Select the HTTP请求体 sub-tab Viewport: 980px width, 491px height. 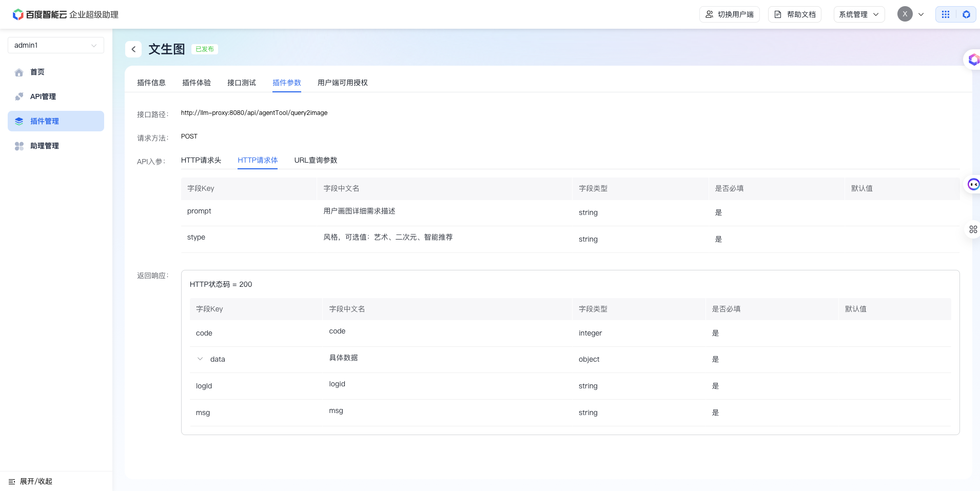coord(258,160)
